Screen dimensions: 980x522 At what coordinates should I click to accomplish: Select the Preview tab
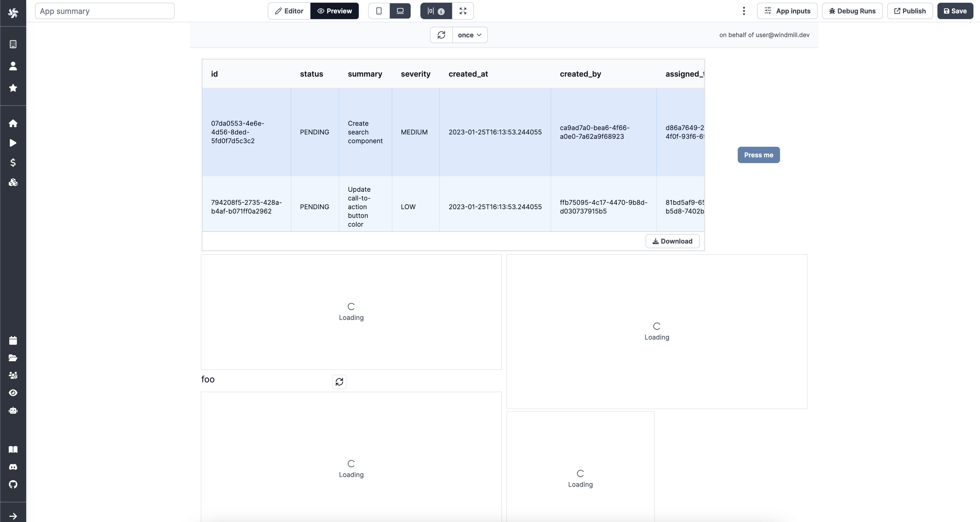[x=334, y=11]
